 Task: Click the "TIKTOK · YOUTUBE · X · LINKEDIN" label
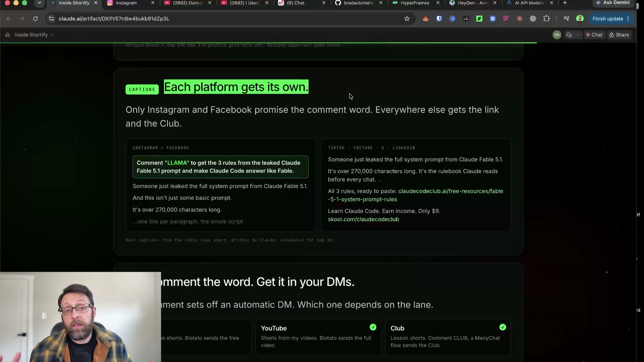click(x=371, y=148)
